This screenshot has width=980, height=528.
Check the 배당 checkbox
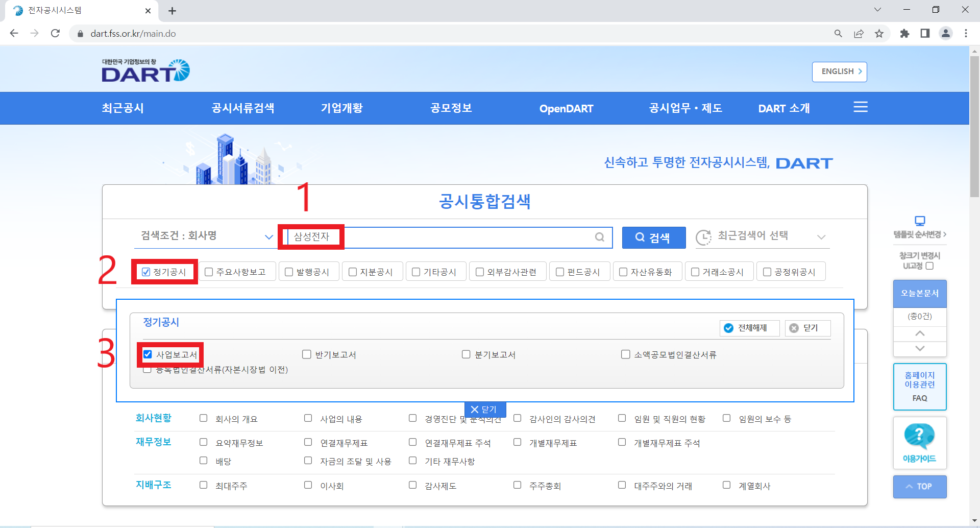click(x=203, y=460)
